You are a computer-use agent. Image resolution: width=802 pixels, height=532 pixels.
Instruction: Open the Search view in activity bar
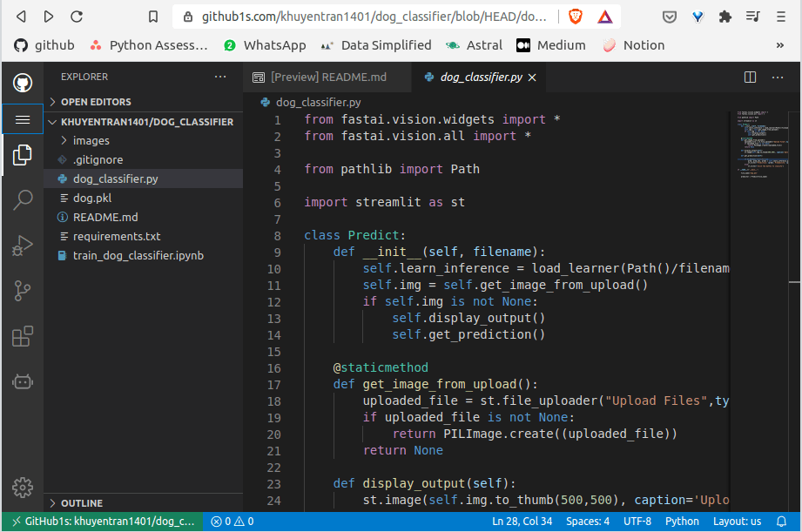tap(23, 200)
